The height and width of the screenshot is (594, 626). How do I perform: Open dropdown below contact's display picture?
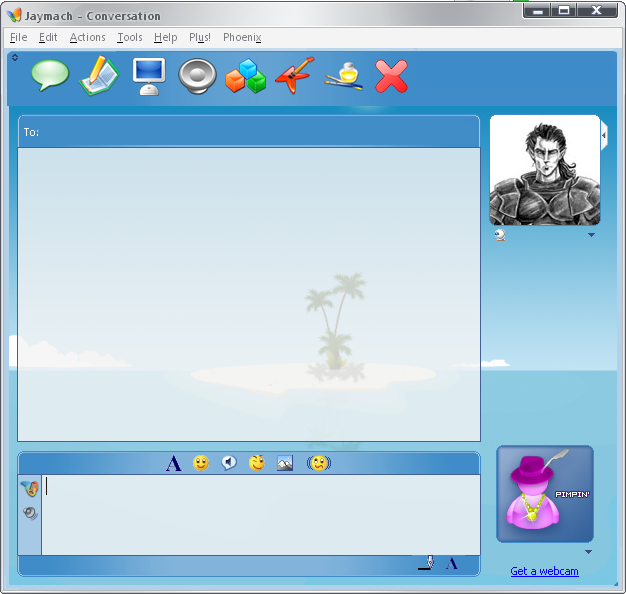pos(591,236)
